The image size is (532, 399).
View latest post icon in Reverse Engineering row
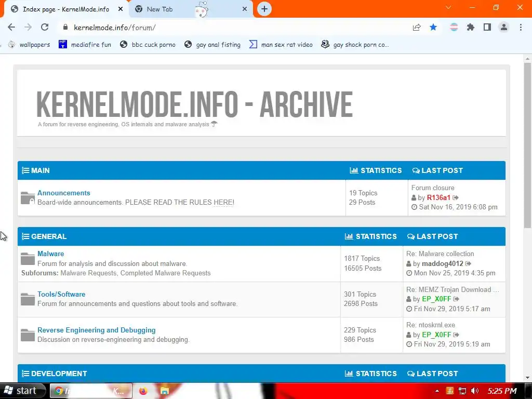(x=456, y=335)
